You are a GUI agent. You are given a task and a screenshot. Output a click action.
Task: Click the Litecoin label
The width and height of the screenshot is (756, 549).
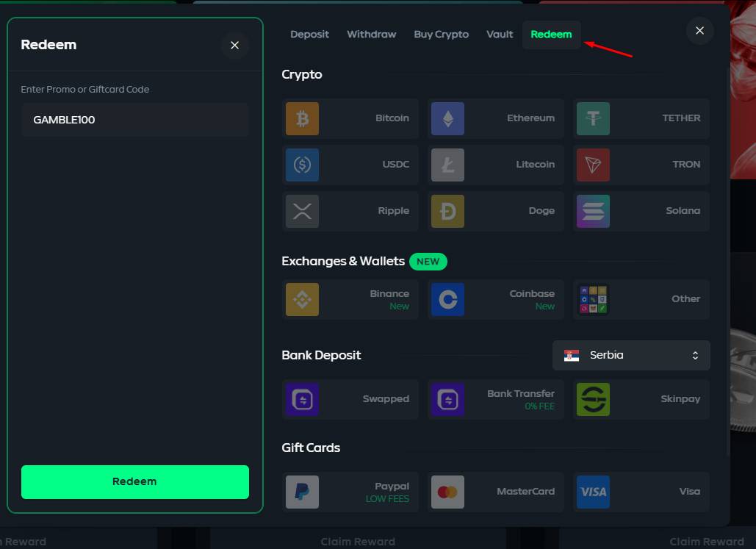535,165
